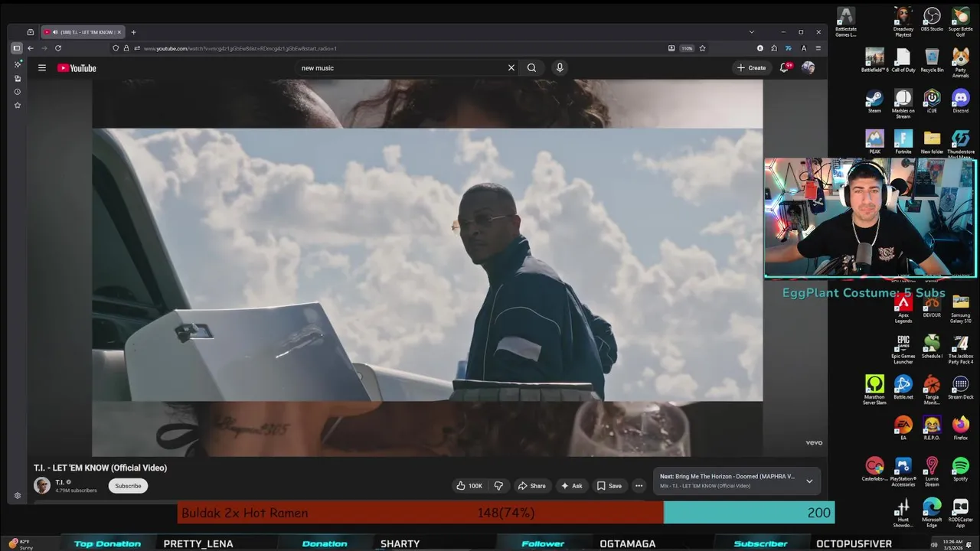Open the T.I. channel name link
Image resolution: width=980 pixels, height=551 pixels.
coord(60,482)
